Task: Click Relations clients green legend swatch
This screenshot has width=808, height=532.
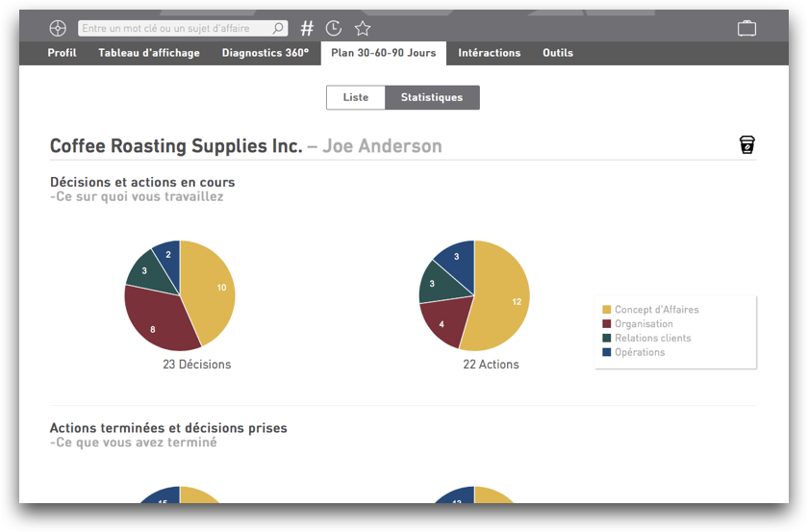Action: tap(607, 338)
